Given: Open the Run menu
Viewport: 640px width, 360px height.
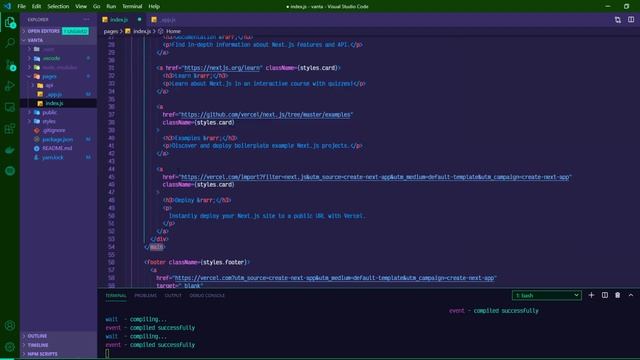Looking at the screenshot, I should 111,6.
